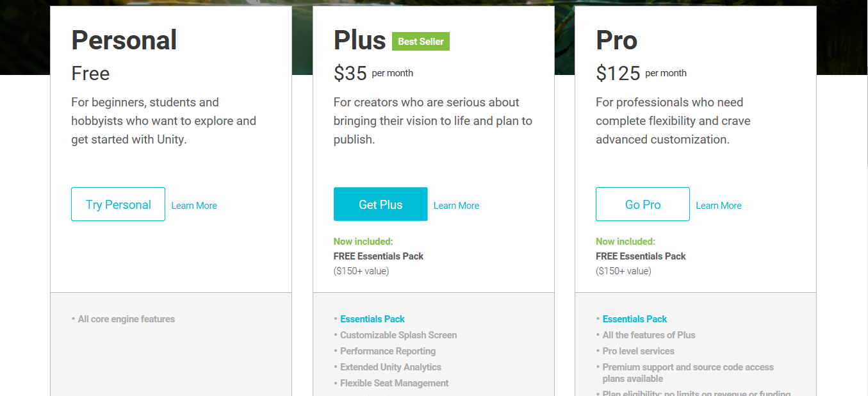Viewport: 868px width, 396px height.
Task: Click Flexible Seat Management feature
Action: 394,383
